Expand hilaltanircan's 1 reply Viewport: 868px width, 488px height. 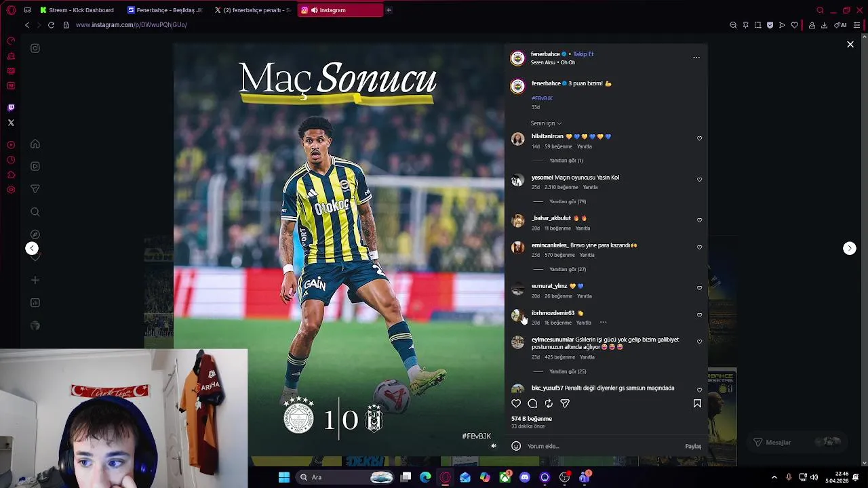pyautogui.click(x=566, y=161)
